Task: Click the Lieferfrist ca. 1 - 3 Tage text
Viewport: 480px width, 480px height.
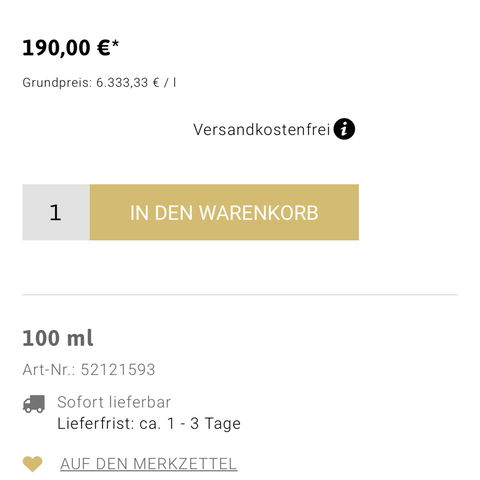Action: (x=149, y=424)
